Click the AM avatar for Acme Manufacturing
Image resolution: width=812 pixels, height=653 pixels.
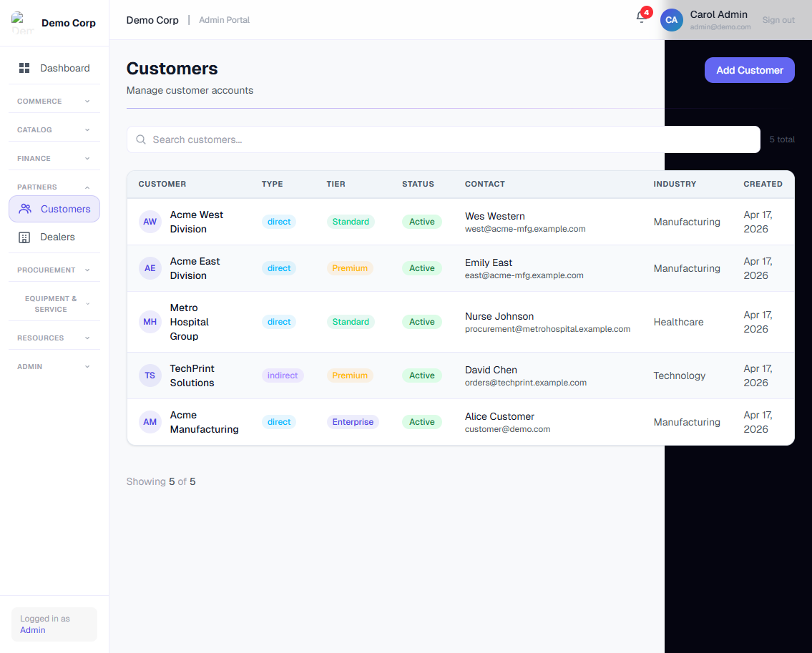pos(150,422)
